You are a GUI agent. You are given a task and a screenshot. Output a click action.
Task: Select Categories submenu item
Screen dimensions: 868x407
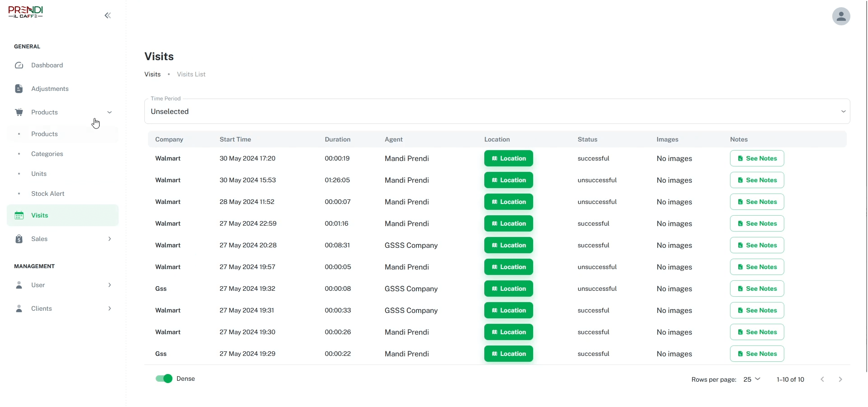62,154
